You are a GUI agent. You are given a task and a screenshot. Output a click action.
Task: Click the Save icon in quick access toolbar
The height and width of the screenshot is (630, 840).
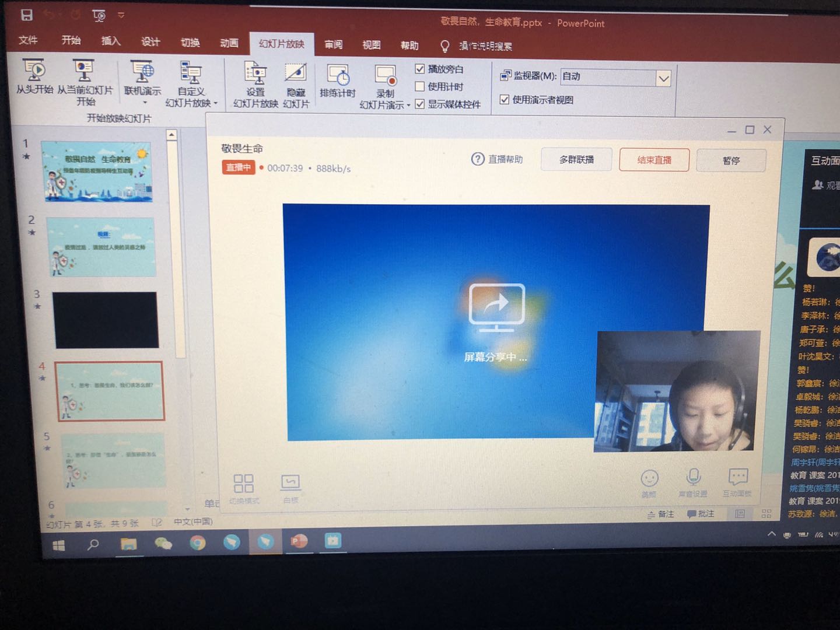pyautogui.click(x=27, y=15)
